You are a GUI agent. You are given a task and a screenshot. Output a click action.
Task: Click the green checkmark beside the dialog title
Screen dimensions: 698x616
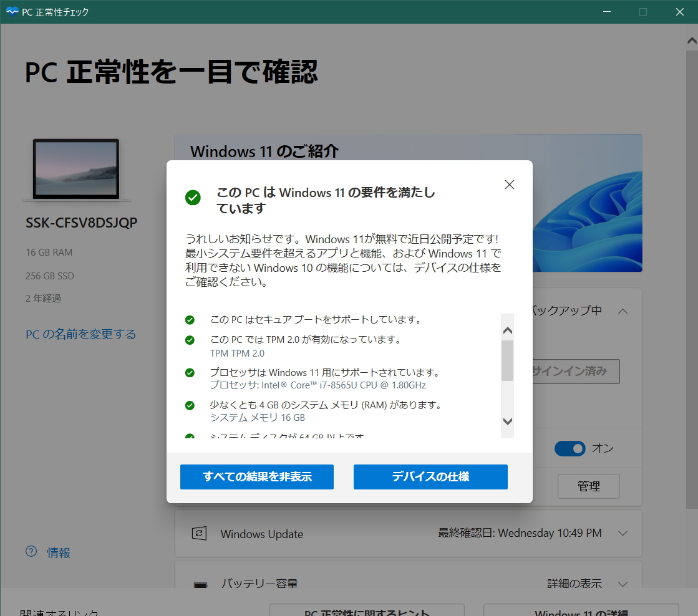(193, 197)
